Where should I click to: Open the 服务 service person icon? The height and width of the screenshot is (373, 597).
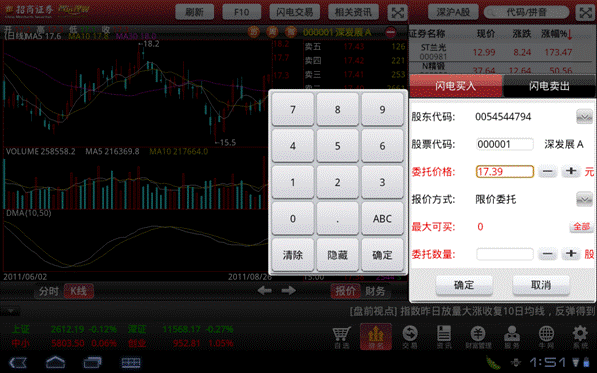(x=512, y=337)
